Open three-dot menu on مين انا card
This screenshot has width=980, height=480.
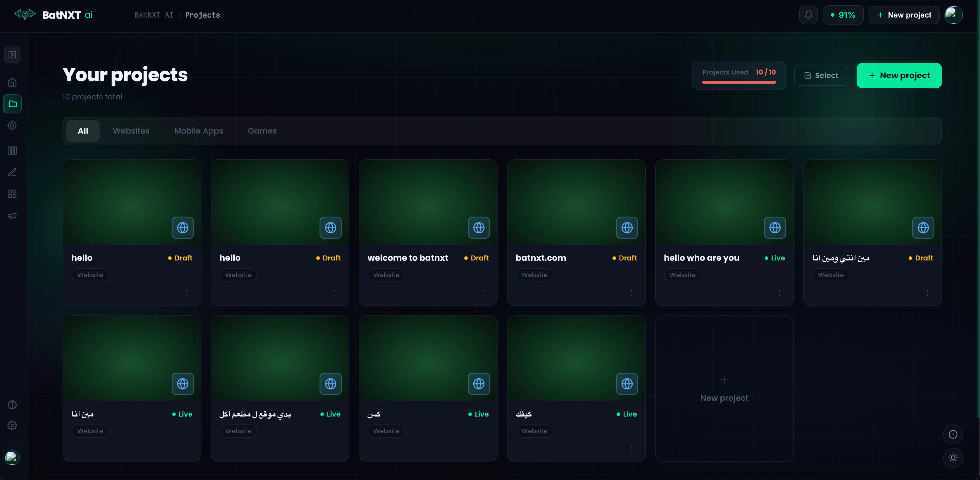(x=187, y=449)
